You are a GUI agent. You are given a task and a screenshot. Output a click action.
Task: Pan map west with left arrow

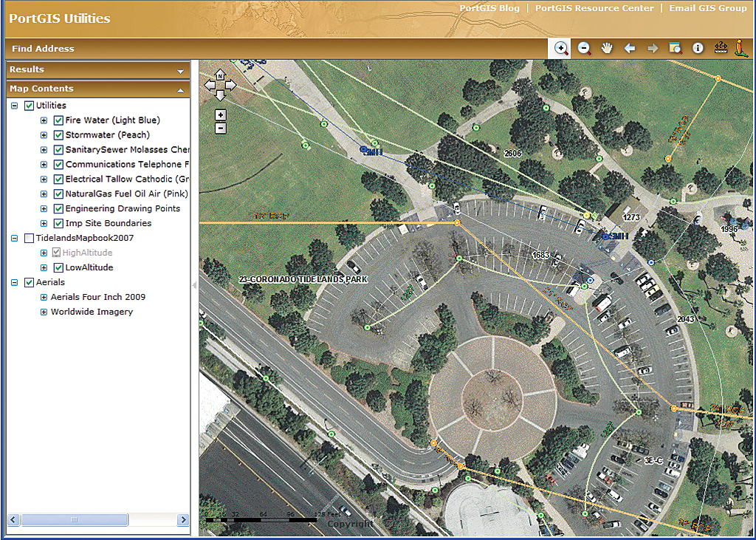[210, 86]
